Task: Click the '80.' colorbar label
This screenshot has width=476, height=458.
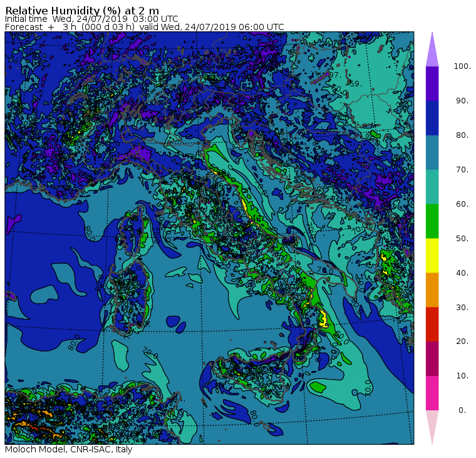Action: (x=462, y=135)
